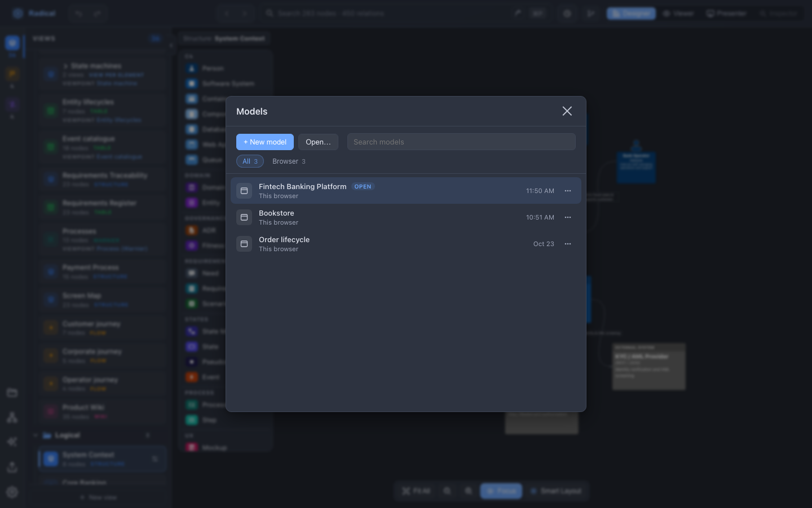Close the Models dialog
This screenshot has height=508, width=812.
click(567, 111)
